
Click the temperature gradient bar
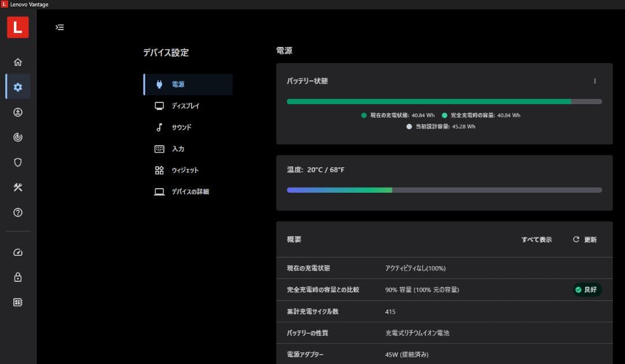click(x=443, y=189)
